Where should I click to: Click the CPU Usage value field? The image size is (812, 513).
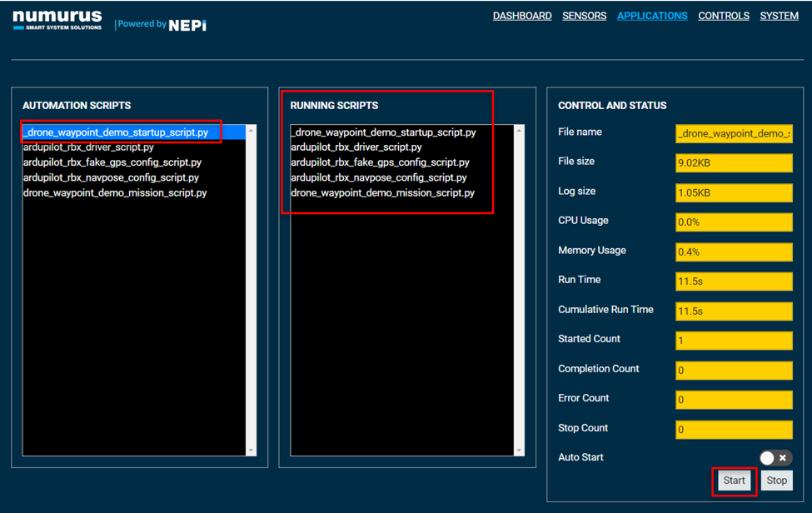[733, 222]
